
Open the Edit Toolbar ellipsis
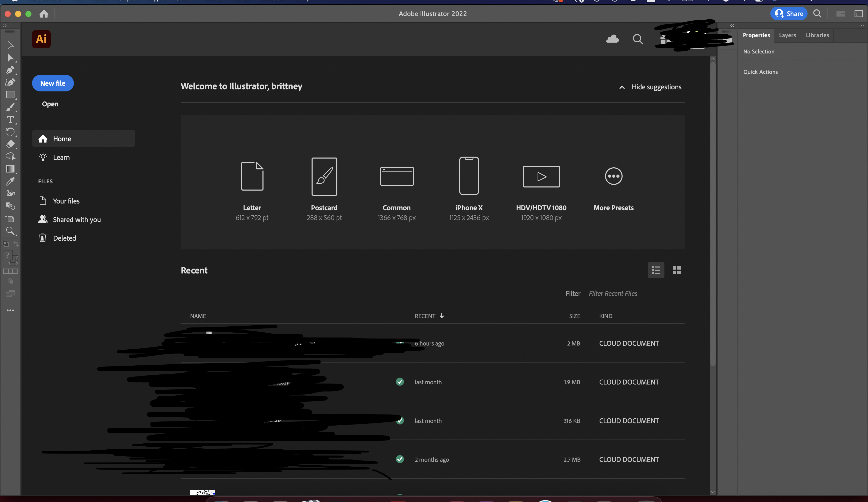(10, 310)
